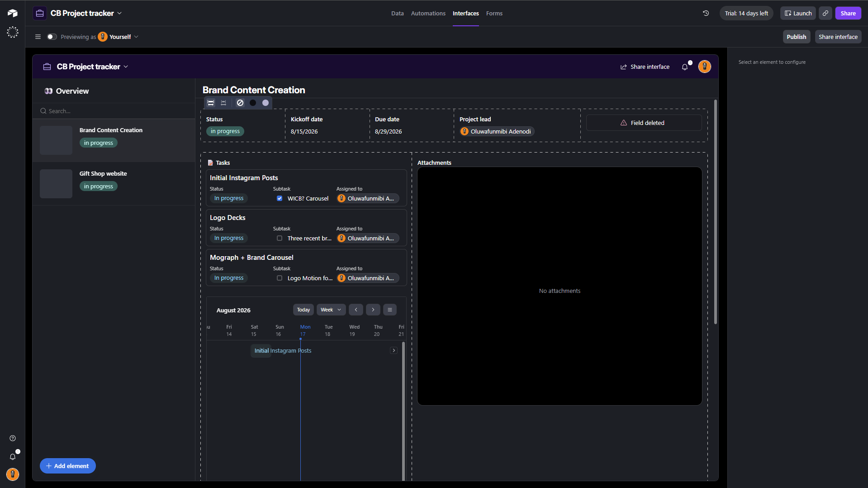Image resolution: width=868 pixels, height=488 pixels.
Task: Open the help question mark icon
Action: [x=13, y=438]
